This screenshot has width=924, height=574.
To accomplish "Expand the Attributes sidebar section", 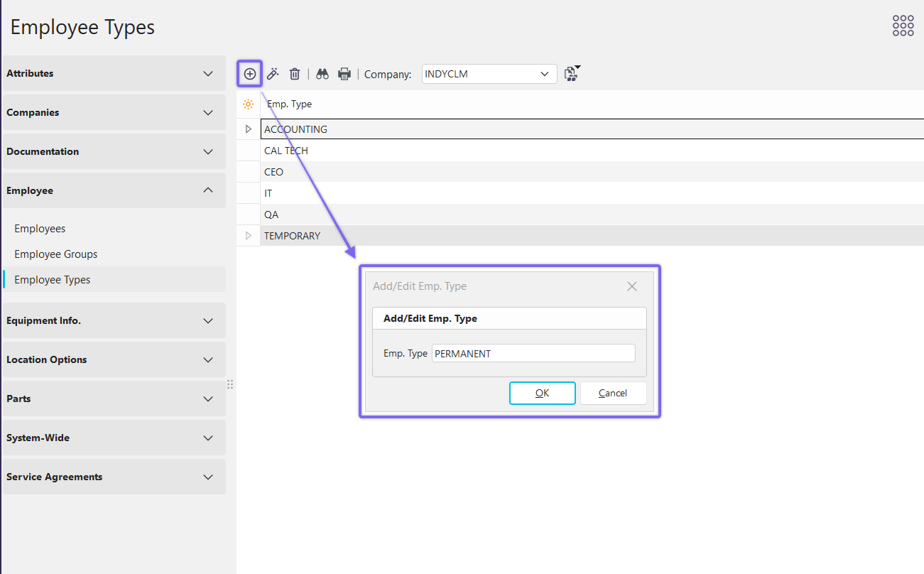I will (114, 73).
